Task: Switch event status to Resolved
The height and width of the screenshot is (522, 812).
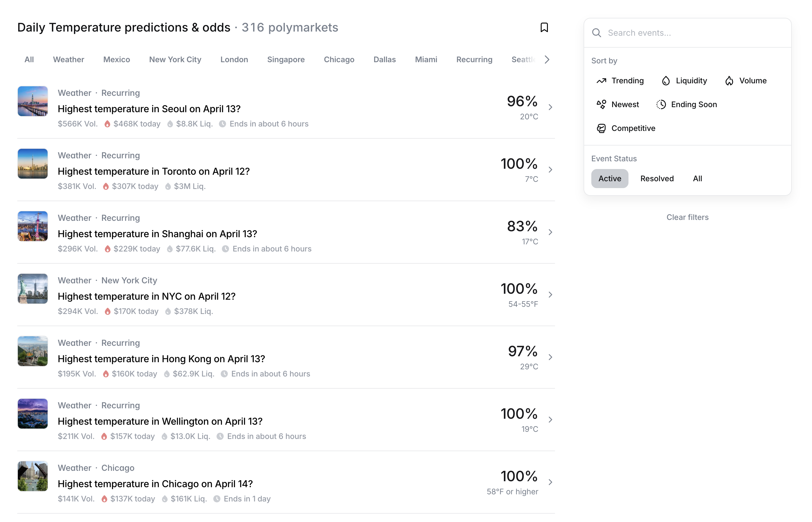Action: pos(656,179)
